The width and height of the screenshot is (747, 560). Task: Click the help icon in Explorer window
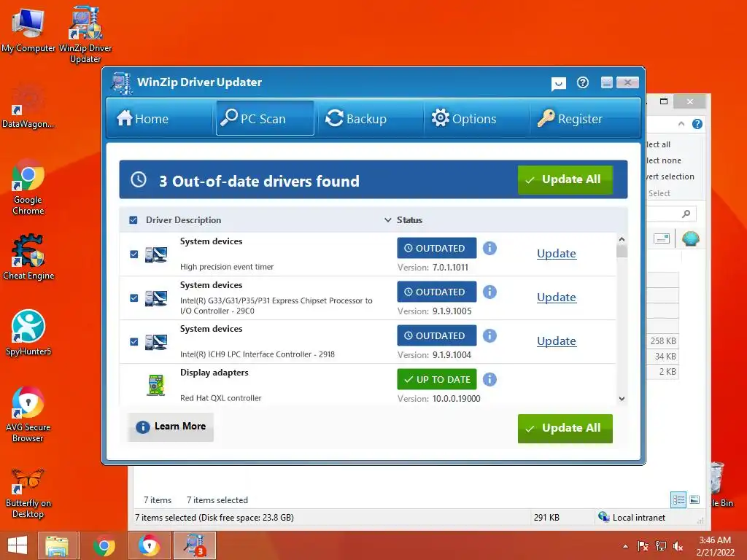click(x=697, y=124)
